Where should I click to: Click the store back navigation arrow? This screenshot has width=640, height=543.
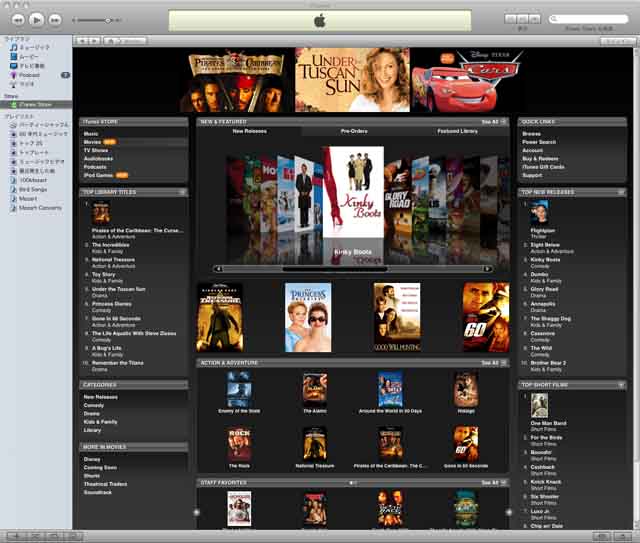(x=83, y=41)
